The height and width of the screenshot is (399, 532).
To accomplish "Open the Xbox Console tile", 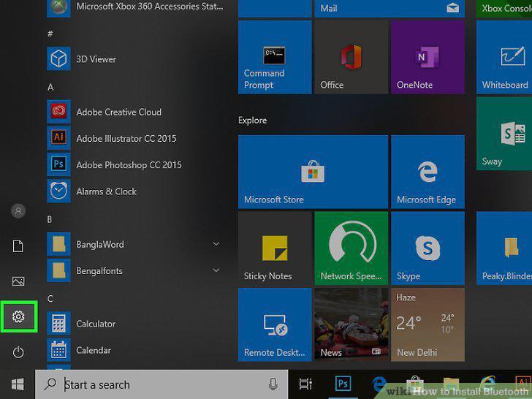I will [x=504, y=9].
